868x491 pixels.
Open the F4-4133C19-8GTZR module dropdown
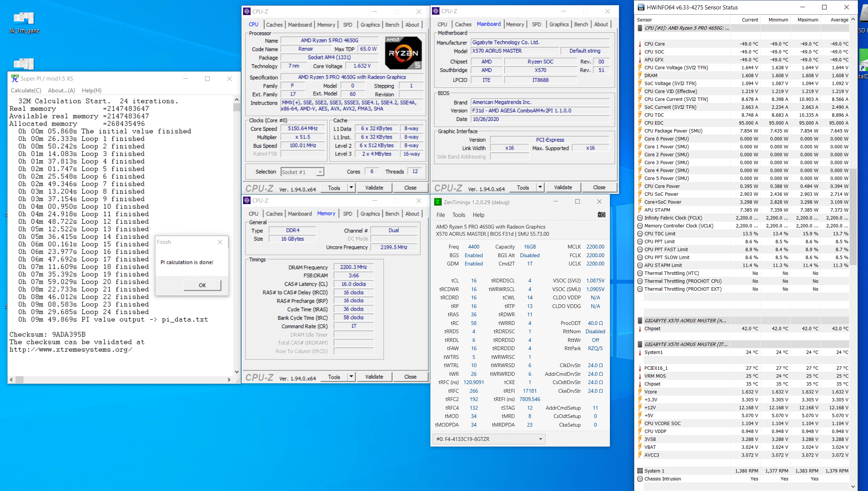(489, 439)
